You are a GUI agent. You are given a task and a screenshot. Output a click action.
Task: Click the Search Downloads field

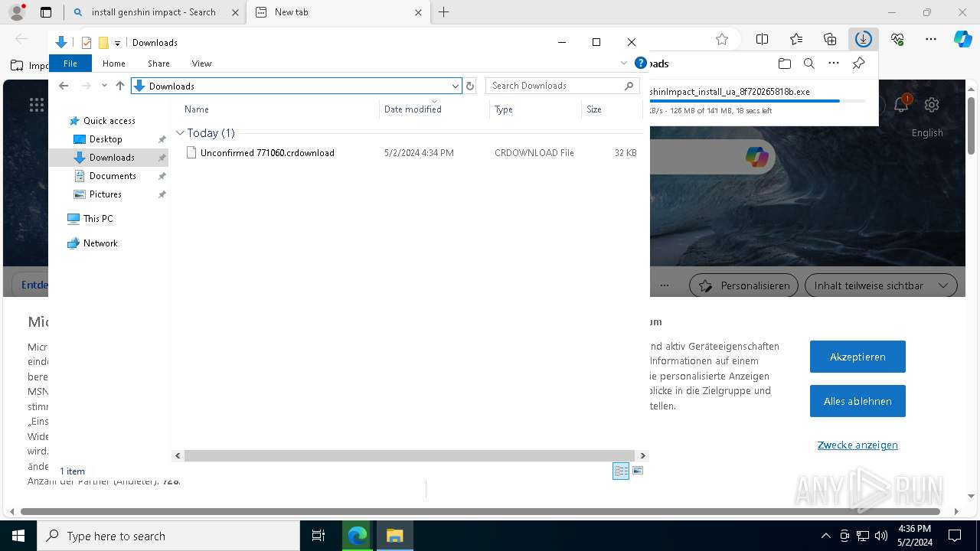click(563, 86)
